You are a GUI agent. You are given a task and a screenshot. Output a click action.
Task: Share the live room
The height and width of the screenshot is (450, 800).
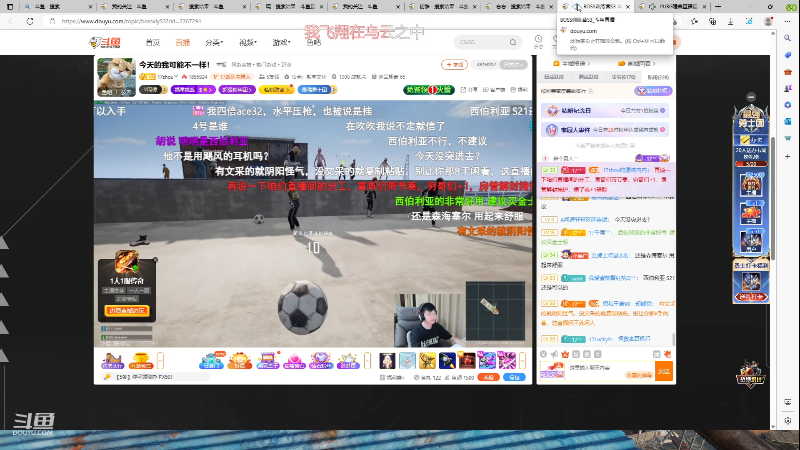point(469,90)
